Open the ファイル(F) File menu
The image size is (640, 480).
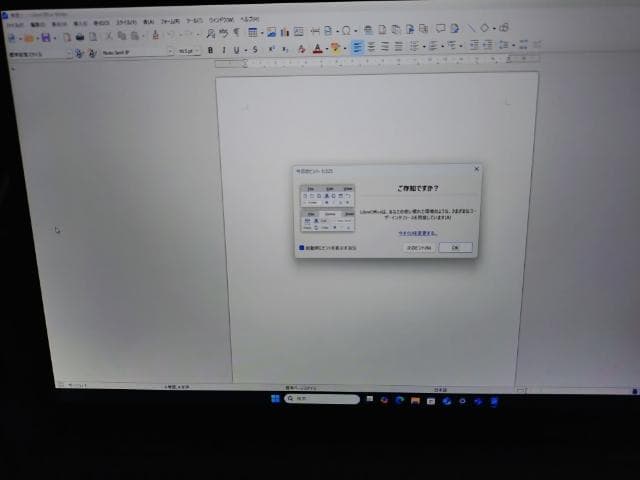coord(15,25)
